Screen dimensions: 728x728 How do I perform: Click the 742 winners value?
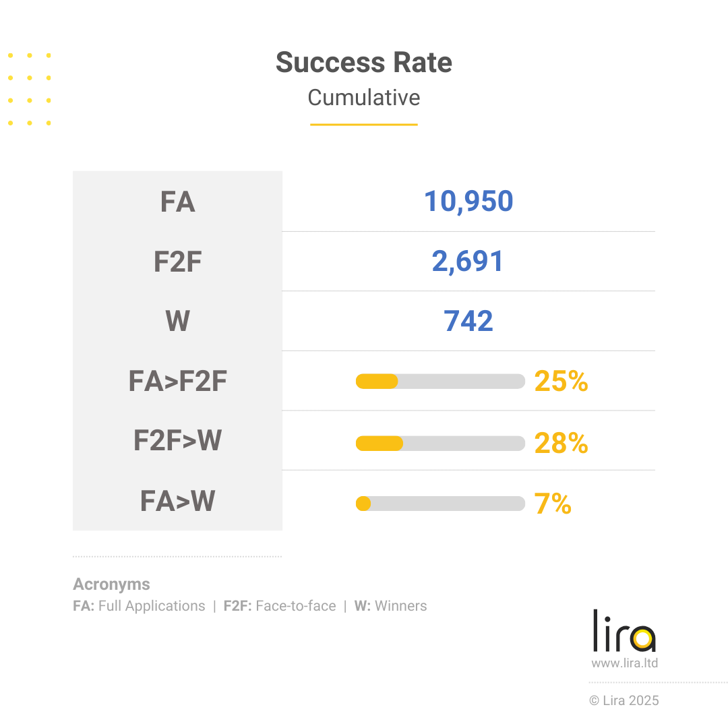pos(468,322)
